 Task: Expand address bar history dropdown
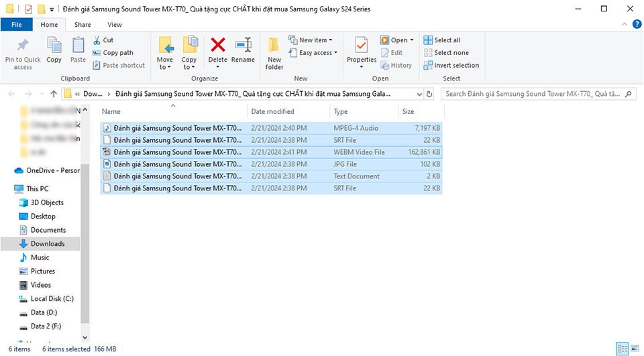tap(419, 94)
